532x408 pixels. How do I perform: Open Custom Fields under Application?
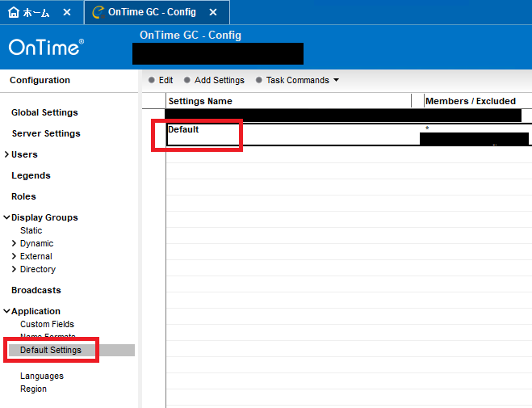[x=47, y=324]
